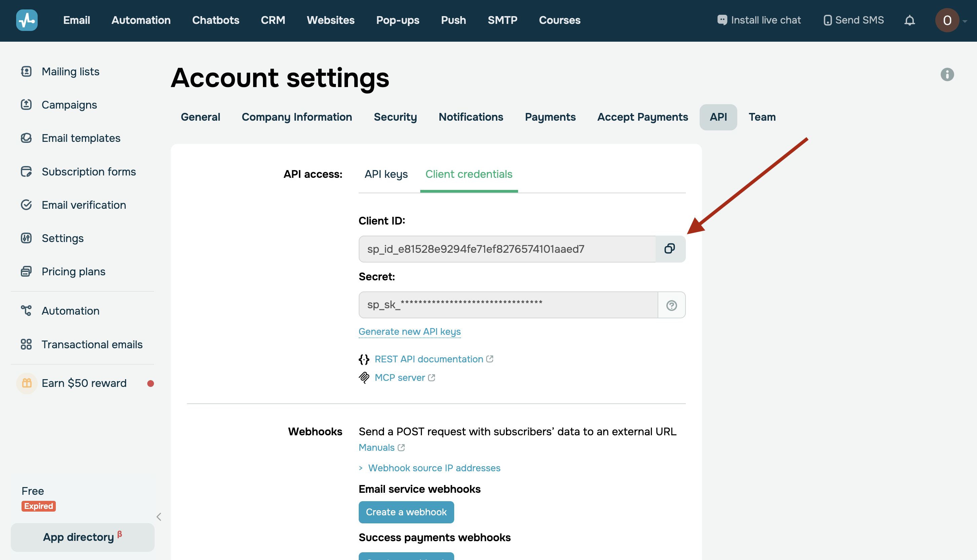Click the Pricing plans sidebar icon

tap(26, 272)
